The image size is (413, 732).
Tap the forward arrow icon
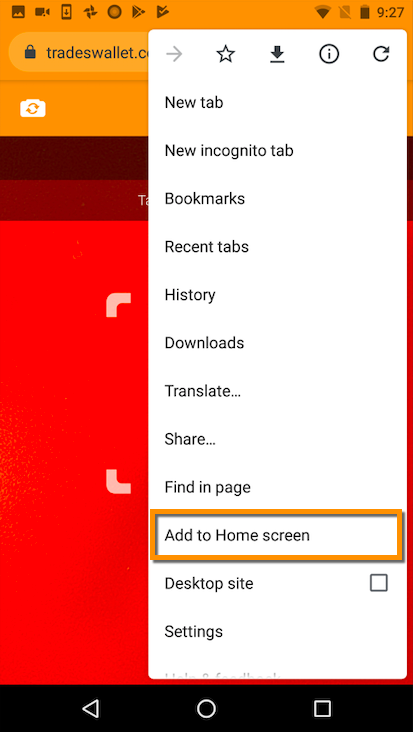[175, 55]
